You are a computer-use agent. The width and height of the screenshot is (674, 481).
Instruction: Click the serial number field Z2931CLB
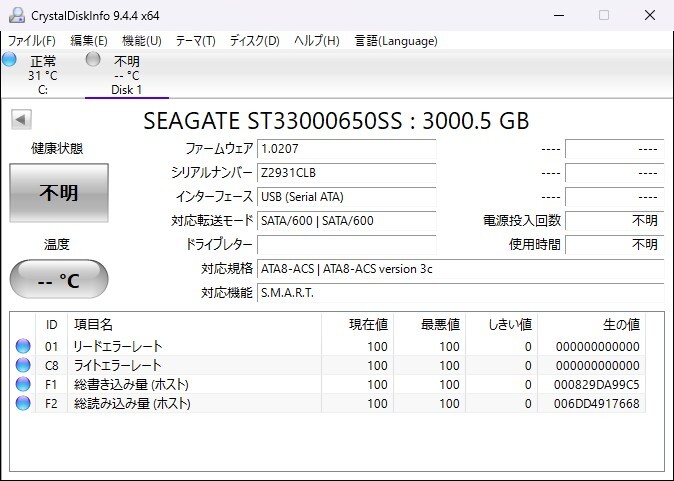pos(346,173)
